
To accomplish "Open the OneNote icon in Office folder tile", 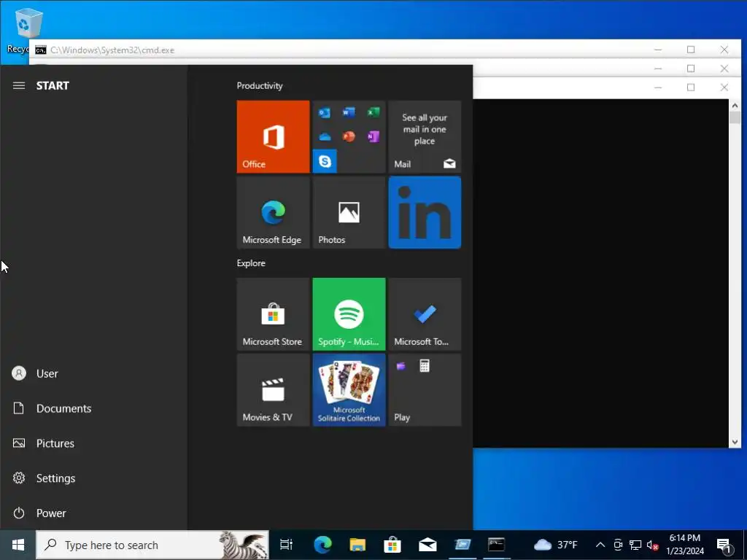I will [373, 136].
